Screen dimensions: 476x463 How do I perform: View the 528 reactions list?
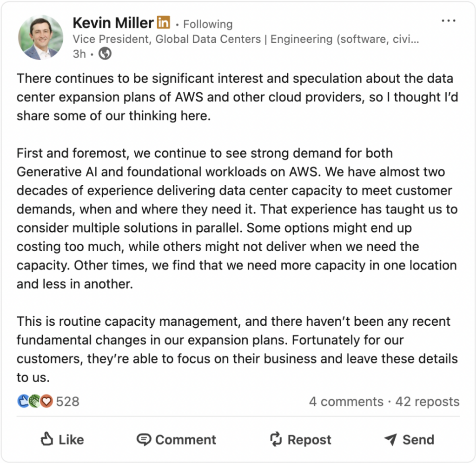[68, 401]
